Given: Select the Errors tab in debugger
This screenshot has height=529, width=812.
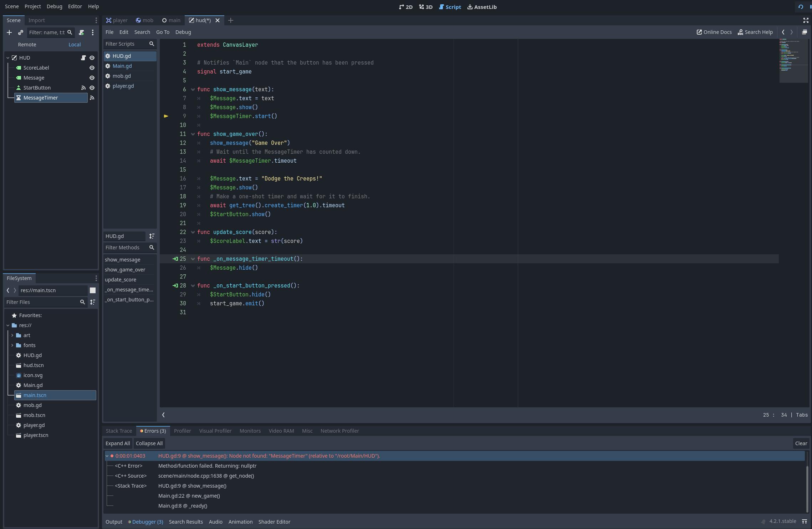Looking at the screenshot, I should [x=153, y=431].
